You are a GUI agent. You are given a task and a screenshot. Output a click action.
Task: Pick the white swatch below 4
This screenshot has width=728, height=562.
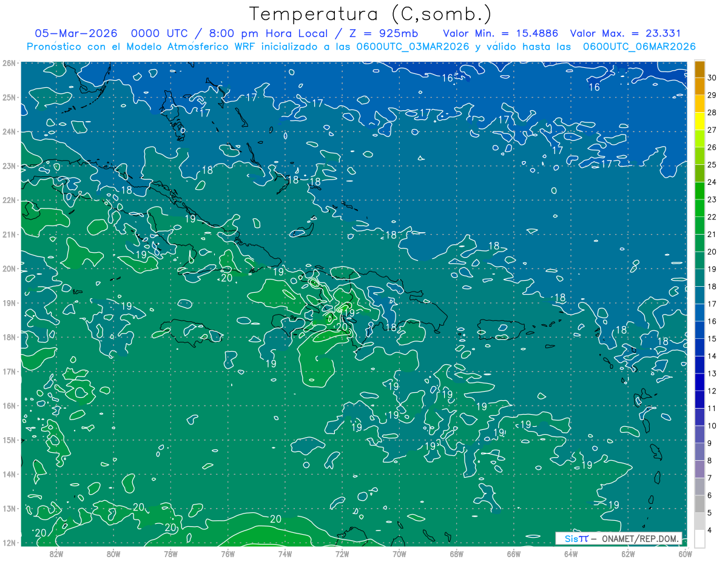(699, 538)
